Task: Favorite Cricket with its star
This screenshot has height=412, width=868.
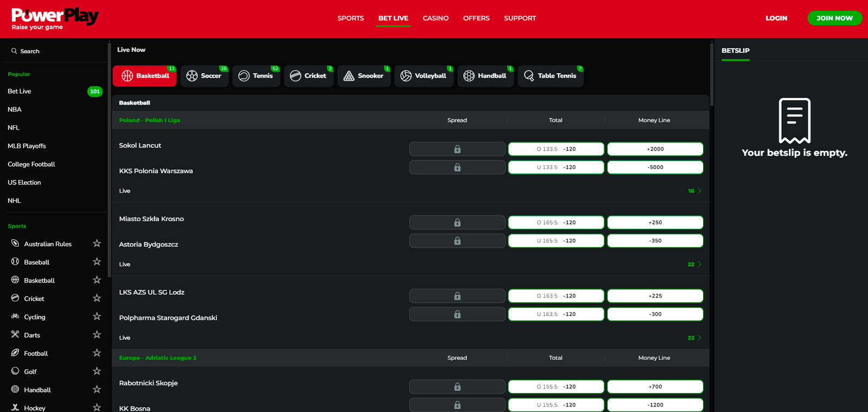Action: tap(97, 298)
